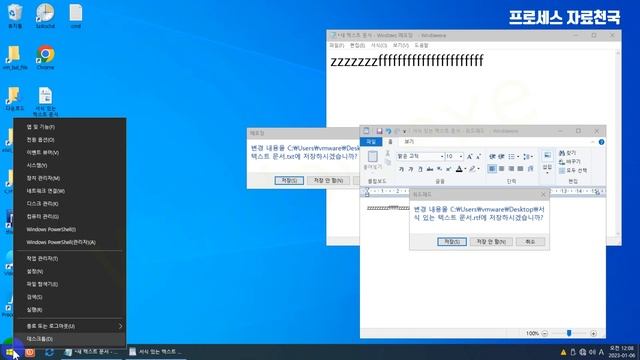Viewport: 640px width, 360px height.
Task: Open WordPad help with the blue question icon
Action: click(x=601, y=142)
